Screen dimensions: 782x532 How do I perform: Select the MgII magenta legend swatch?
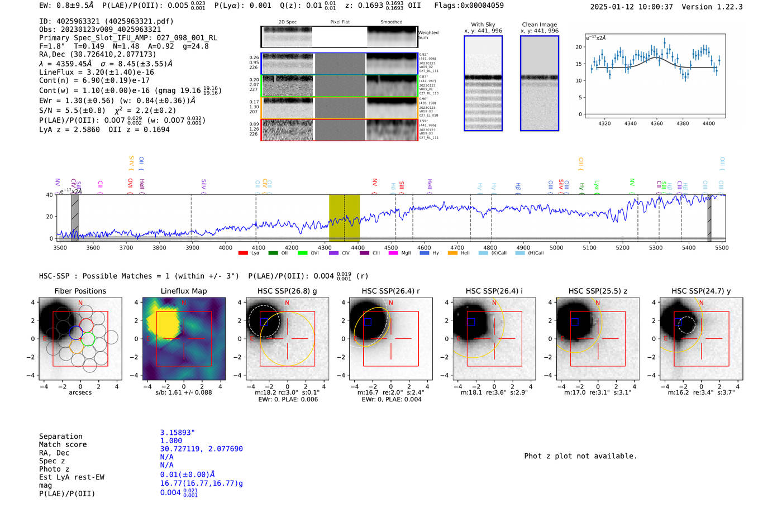click(394, 253)
